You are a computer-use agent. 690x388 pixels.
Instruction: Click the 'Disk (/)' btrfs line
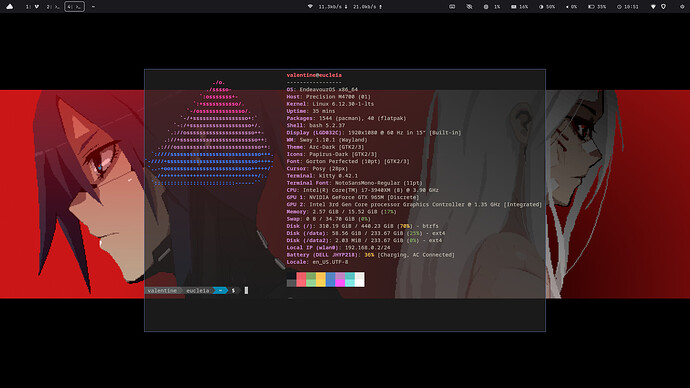362,226
